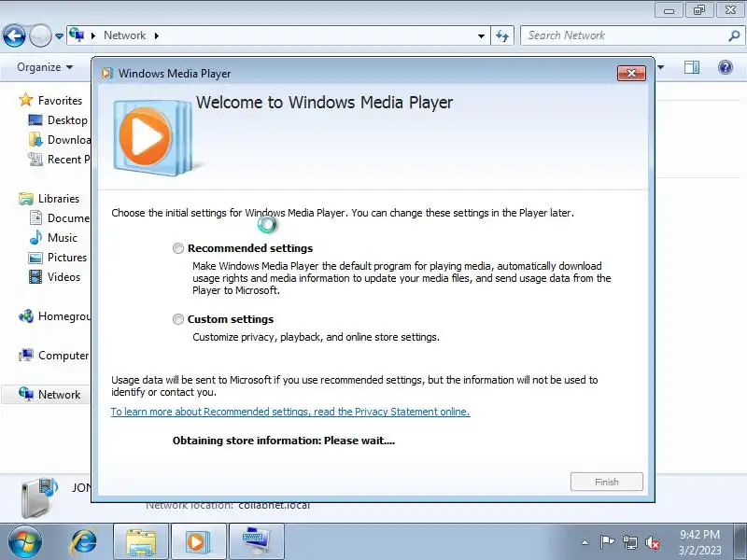This screenshot has height=560, width=747.
Task: Select the Custom settings radio button
Action: 178,319
